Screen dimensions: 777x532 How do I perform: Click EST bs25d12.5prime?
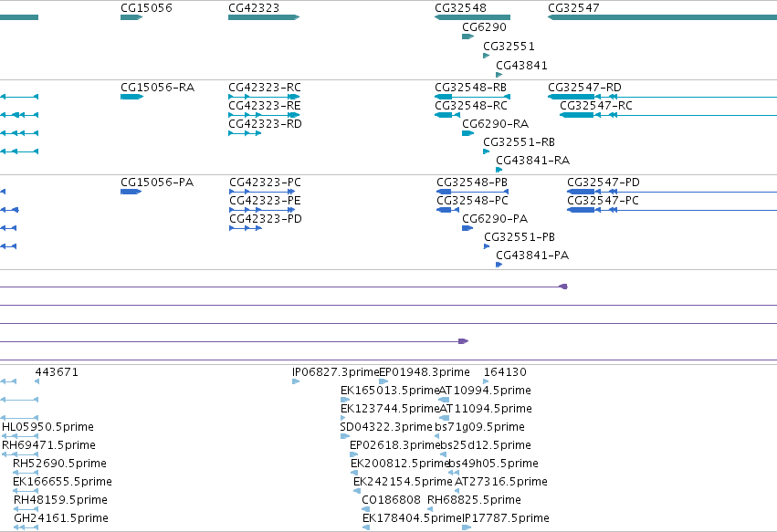tap(486, 445)
